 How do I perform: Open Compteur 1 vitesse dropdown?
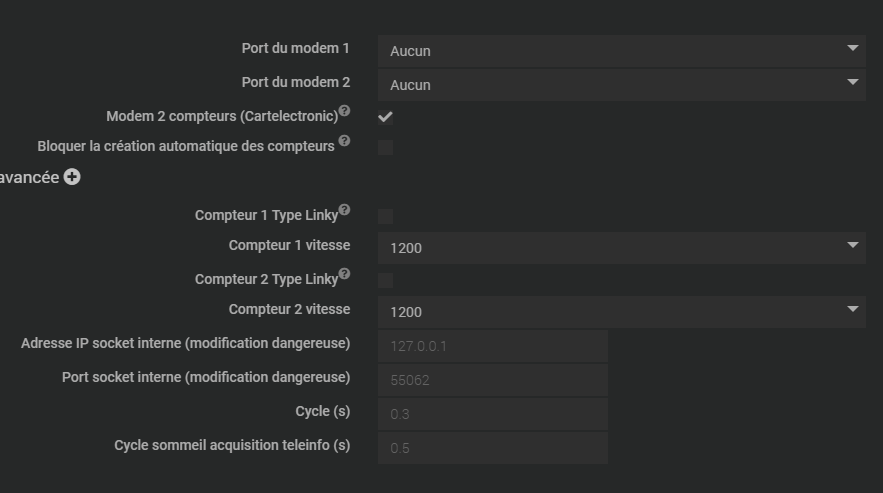coord(621,247)
